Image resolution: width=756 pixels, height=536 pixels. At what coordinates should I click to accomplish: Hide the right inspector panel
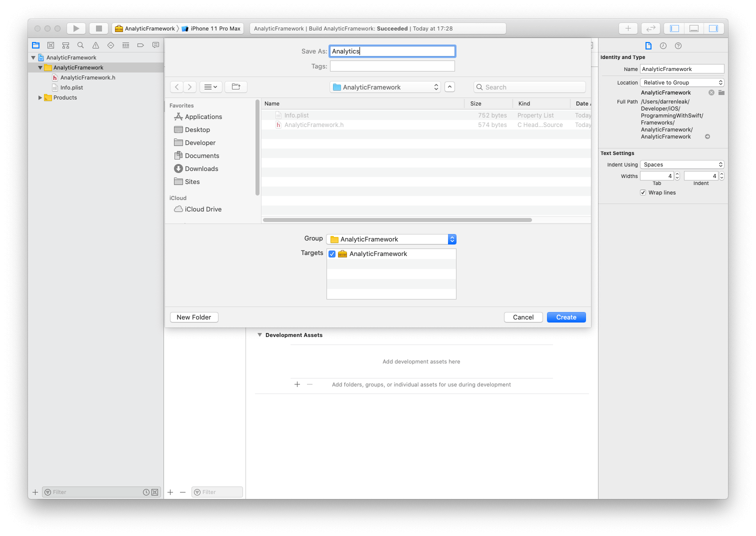point(713,28)
